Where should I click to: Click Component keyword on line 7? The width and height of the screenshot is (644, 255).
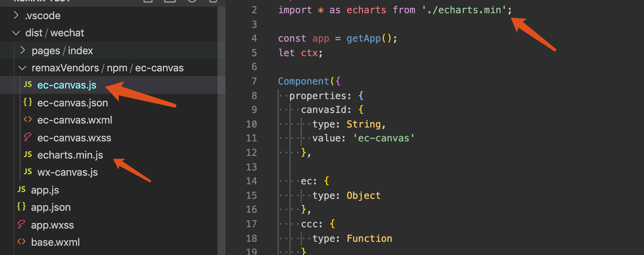(303, 81)
